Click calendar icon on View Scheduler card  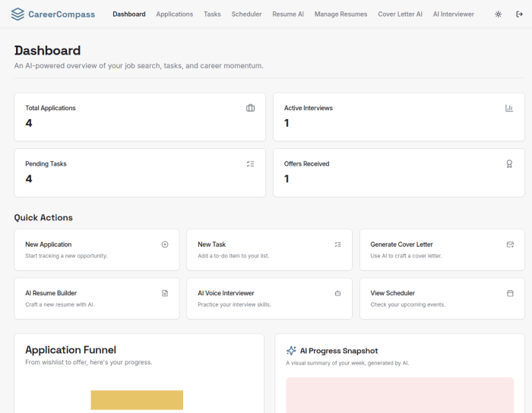click(x=510, y=293)
